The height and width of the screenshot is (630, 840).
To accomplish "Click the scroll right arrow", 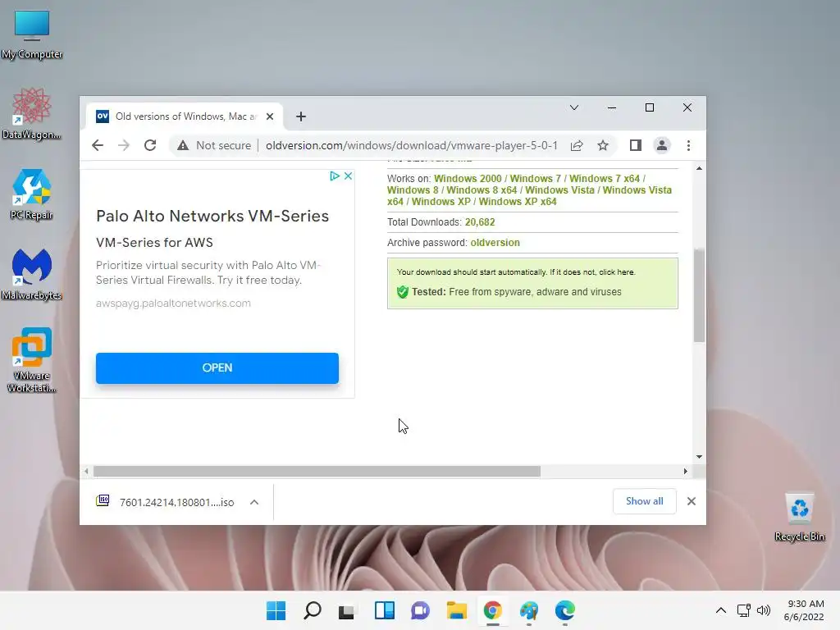I will point(685,472).
